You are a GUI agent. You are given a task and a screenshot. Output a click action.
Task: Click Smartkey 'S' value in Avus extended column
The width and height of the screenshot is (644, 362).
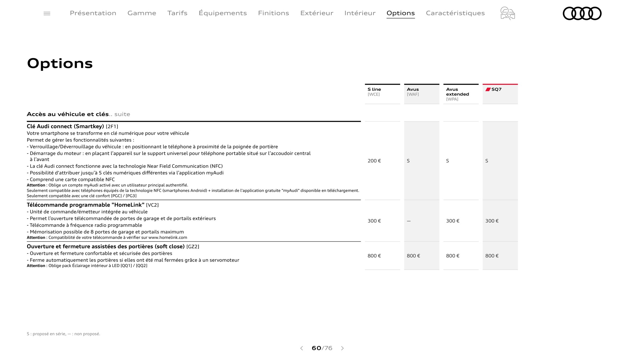[x=447, y=161]
